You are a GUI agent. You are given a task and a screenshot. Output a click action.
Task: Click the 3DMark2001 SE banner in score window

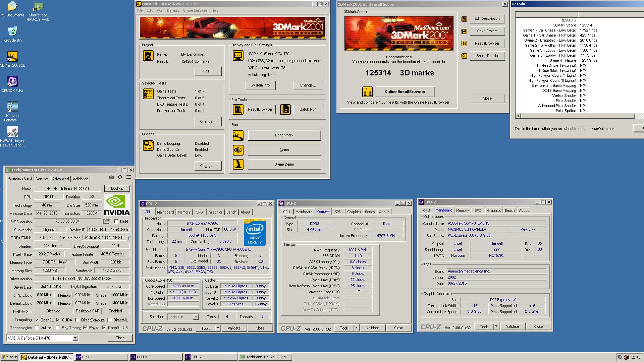tap(399, 33)
